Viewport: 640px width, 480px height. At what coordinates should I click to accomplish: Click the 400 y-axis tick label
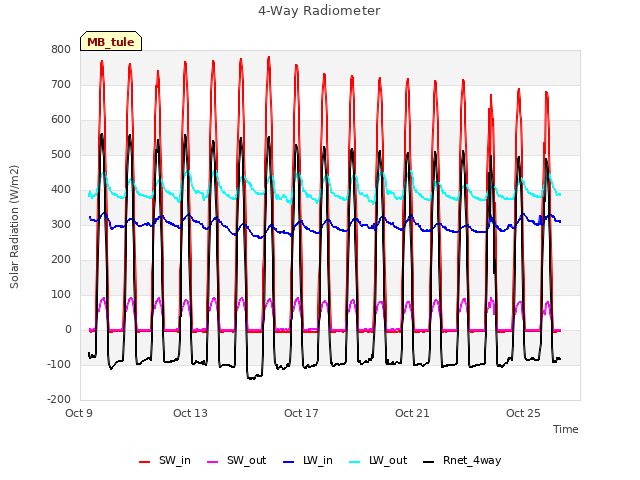[x=61, y=189]
